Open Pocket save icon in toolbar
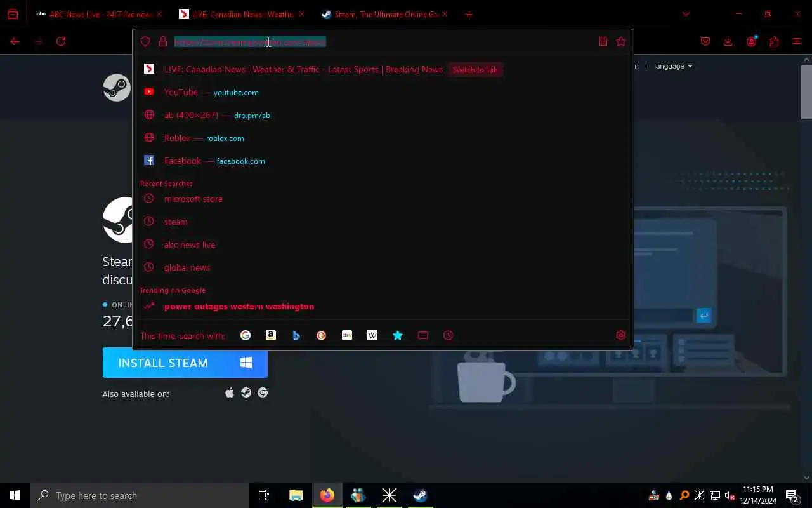 pyautogui.click(x=705, y=41)
